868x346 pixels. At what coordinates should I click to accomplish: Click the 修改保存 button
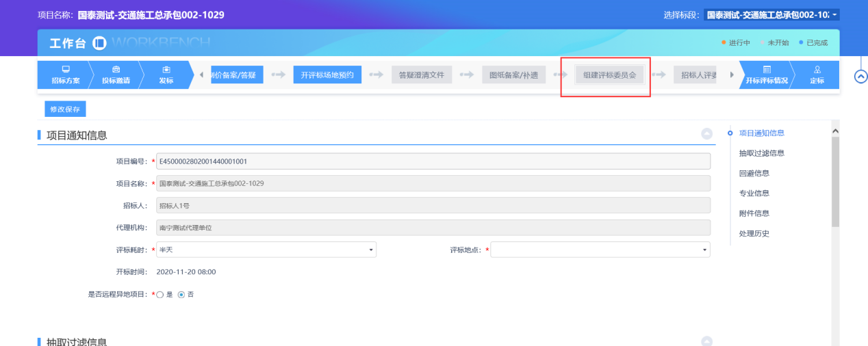[x=65, y=109]
